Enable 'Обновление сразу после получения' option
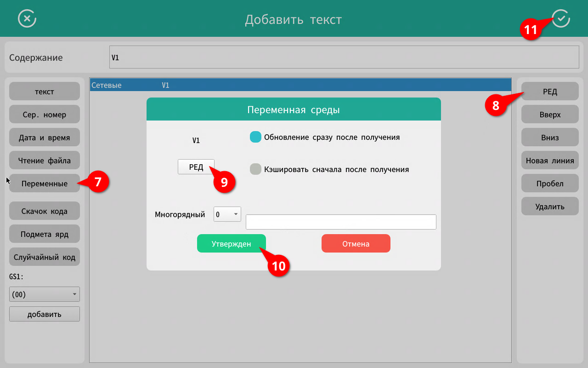This screenshot has height=368, width=588. pos(255,137)
